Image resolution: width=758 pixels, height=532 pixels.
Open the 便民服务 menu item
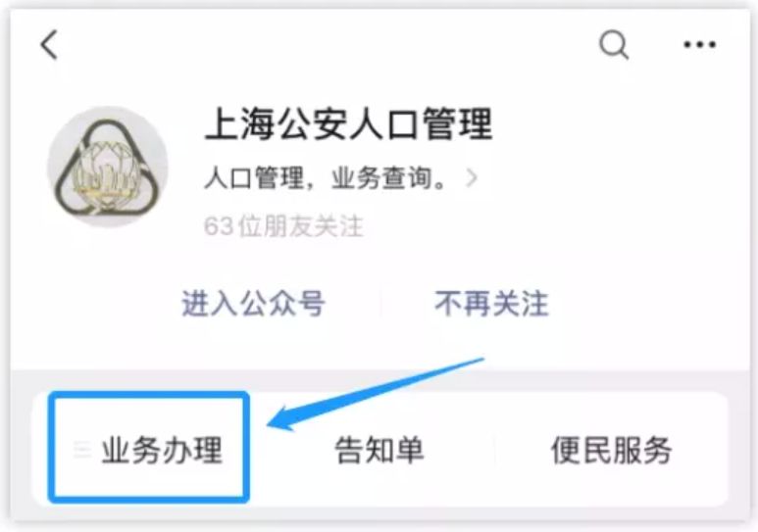[612, 450]
